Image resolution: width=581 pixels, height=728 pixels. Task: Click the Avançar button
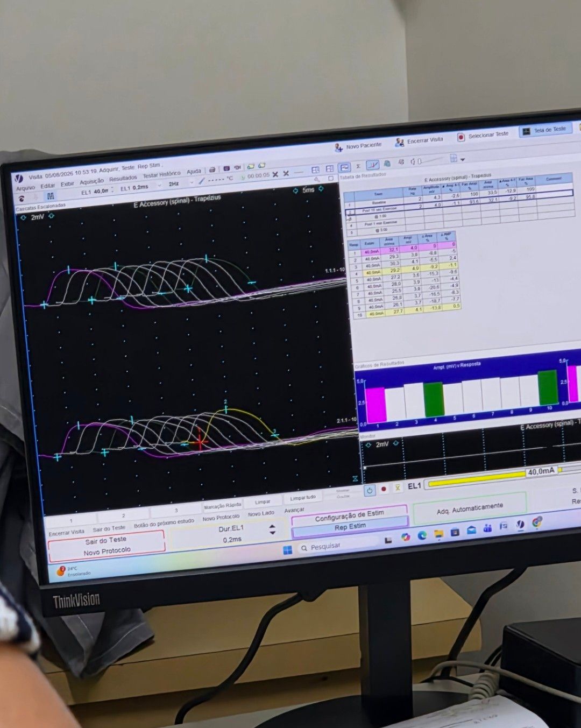(x=294, y=510)
